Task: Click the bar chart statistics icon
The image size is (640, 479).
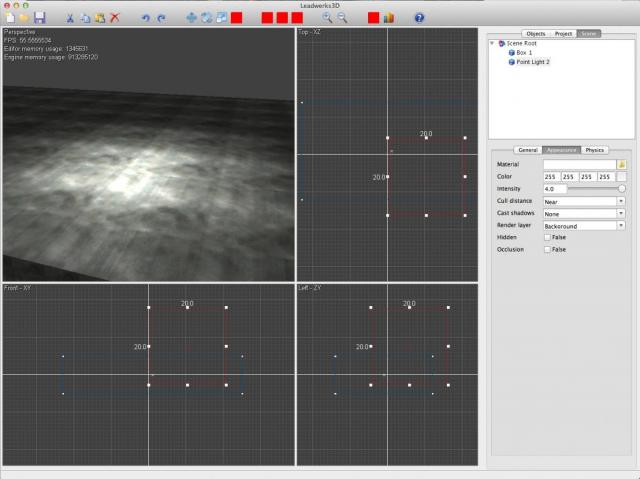Action: [x=389, y=18]
